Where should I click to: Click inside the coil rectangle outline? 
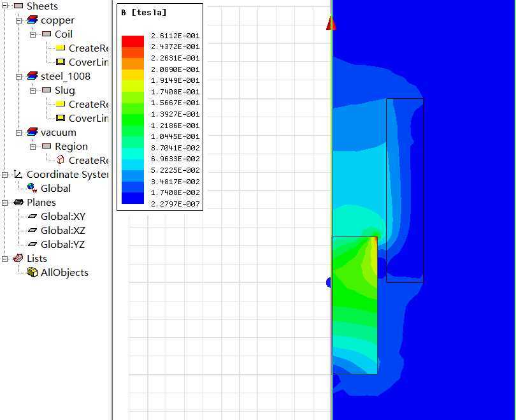tap(405, 191)
